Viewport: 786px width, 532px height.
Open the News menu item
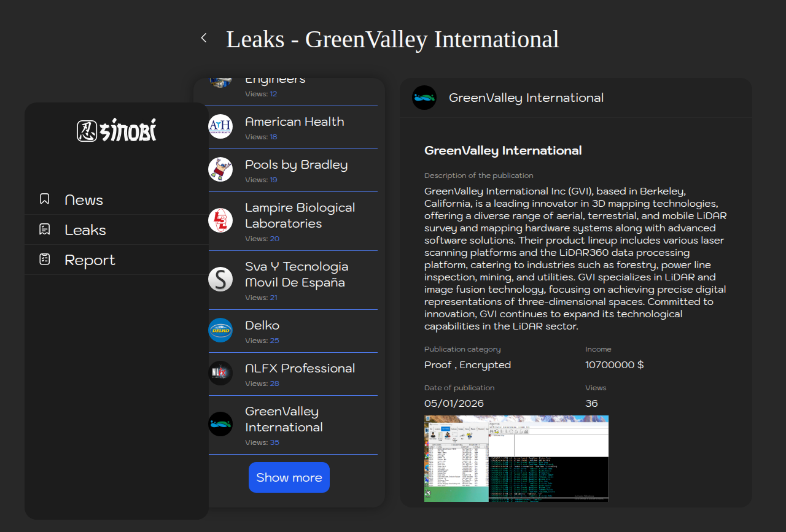click(84, 200)
